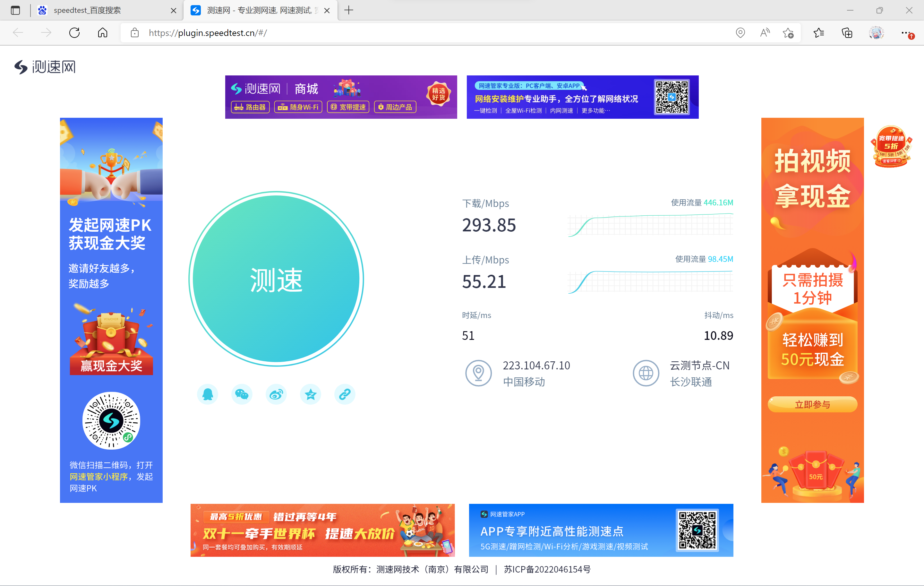The image size is (924, 586).
Task: Click the upload speed graph
Action: tap(650, 282)
